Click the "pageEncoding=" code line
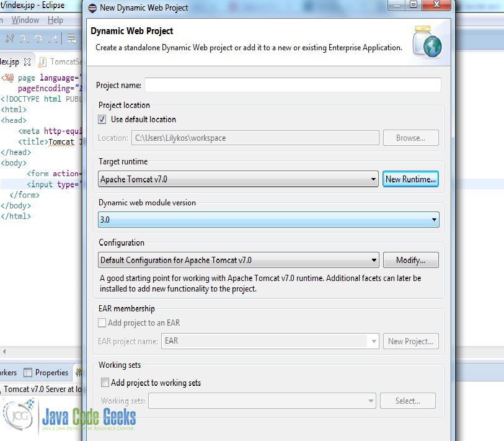 pos(50,89)
